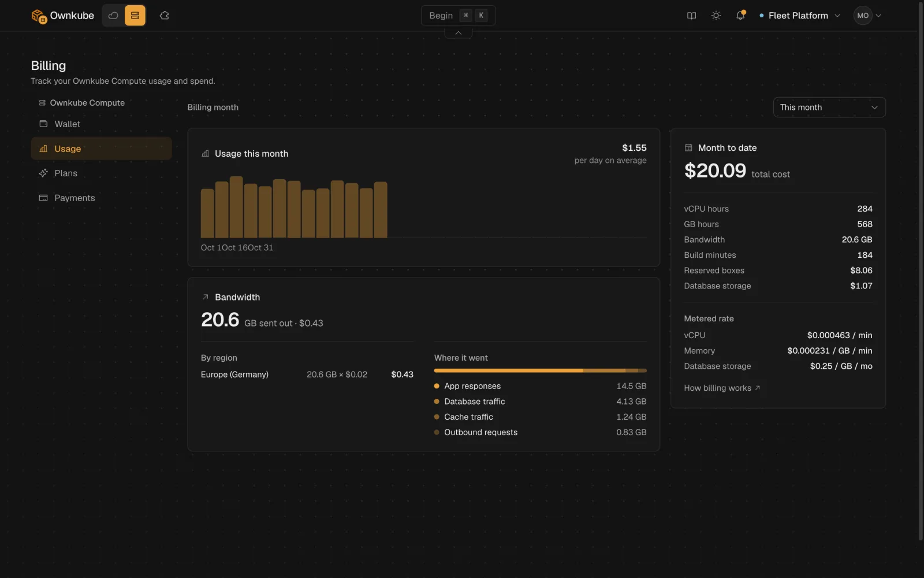Click the Build minutes row label

pyautogui.click(x=710, y=255)
